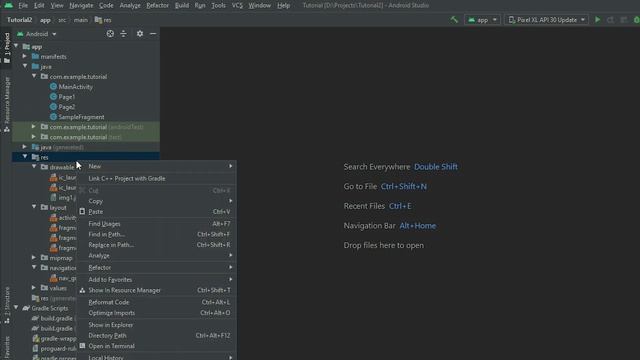Screen dimensions: 640x360
Task: Select the drawable folder in tree
Action: coord(57,167)
